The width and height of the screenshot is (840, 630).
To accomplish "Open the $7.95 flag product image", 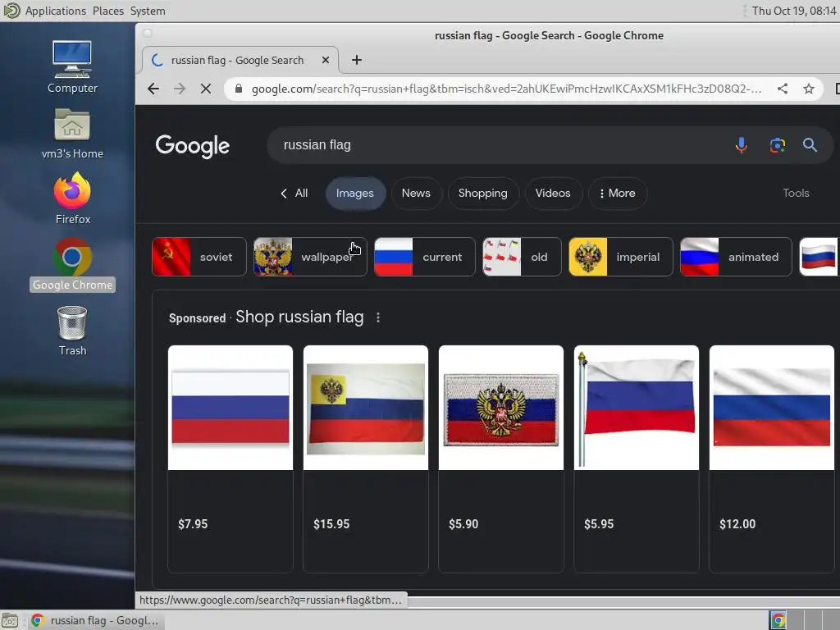I will point(231,408).
